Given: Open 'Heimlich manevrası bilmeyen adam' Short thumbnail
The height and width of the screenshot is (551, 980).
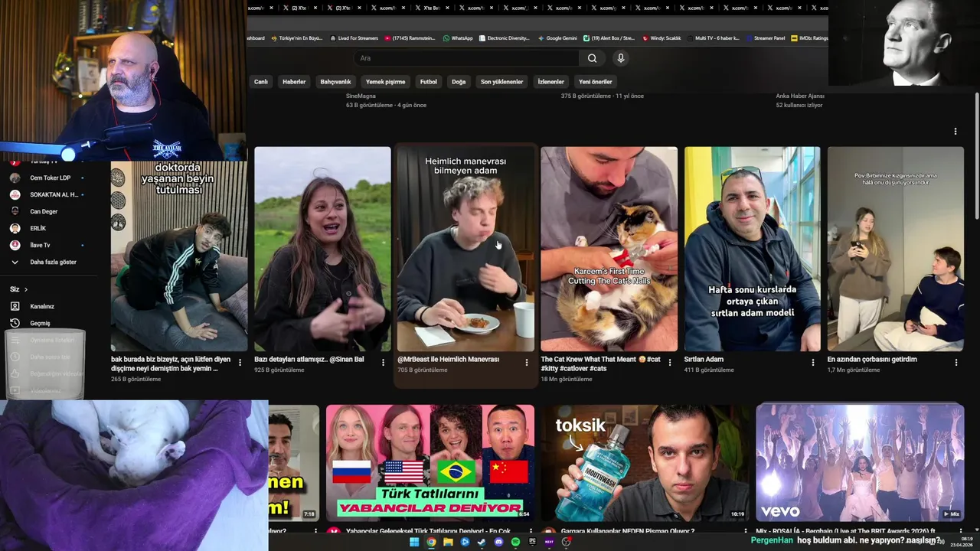Looking at the screenshot, I should (x=465, y=249).
